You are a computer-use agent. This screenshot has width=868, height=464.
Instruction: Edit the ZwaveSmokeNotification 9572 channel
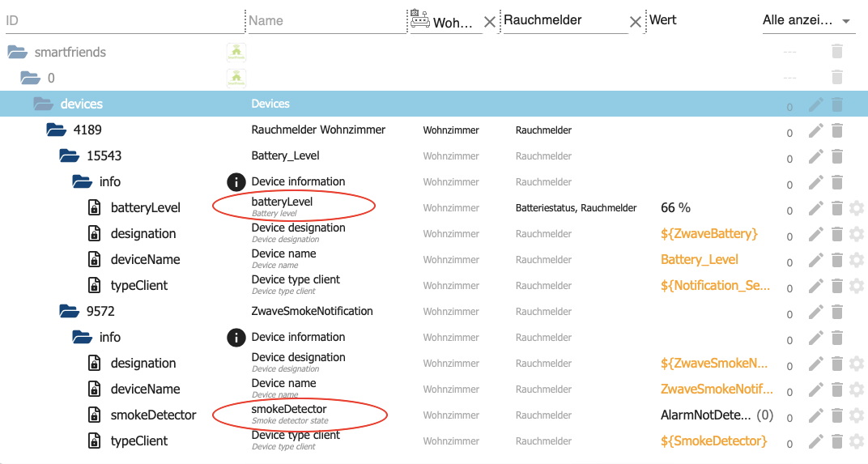click(x=815, y=312)
